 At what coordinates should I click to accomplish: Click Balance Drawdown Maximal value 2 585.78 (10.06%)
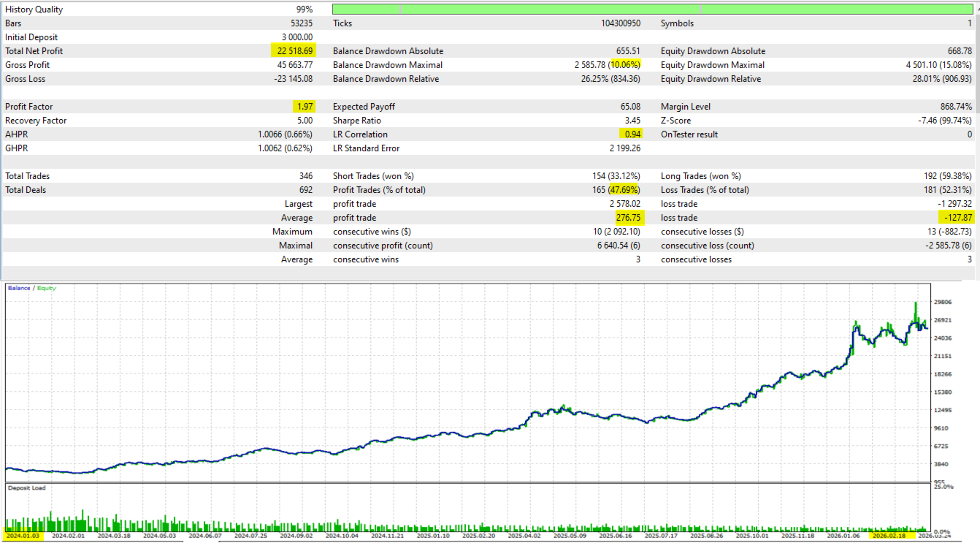608,65
